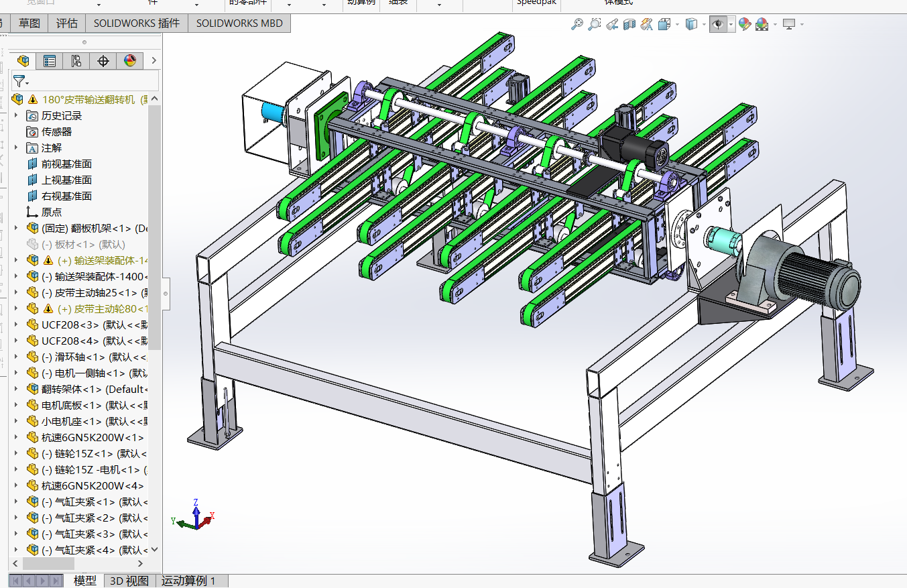Open the ConfigurationManager tab

76,61
